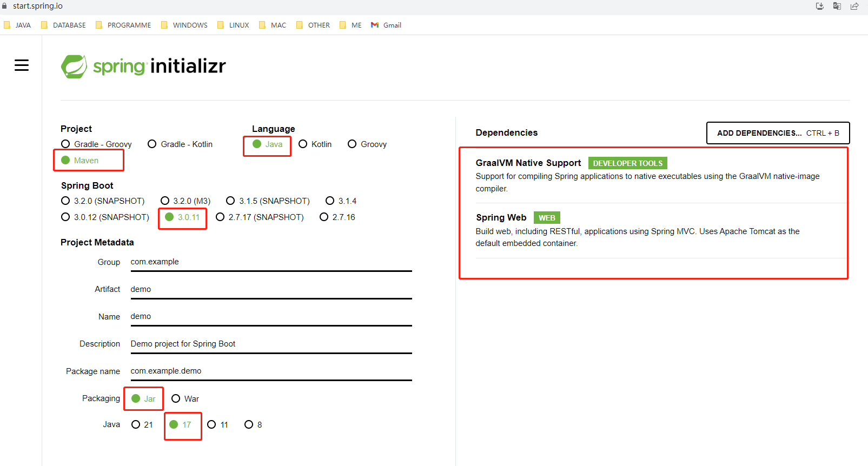
Task: Click the share page icon
Action: tap(854, 6)
